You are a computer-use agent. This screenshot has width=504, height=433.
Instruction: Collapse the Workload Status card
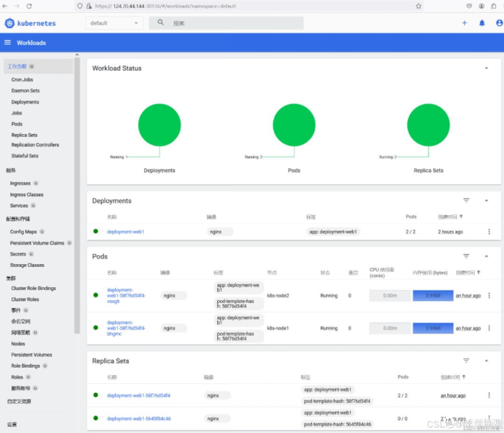click(x=486, y=68)
